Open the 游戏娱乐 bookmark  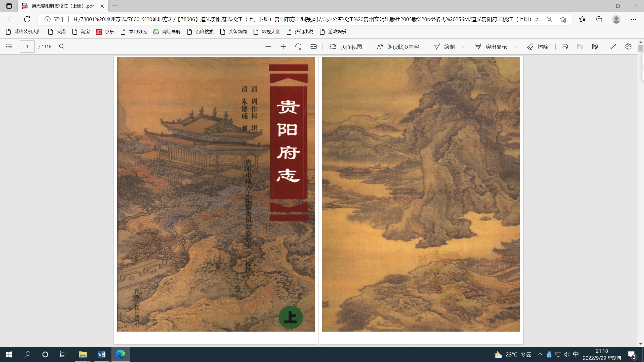pyautogui.click(x=333, y=32)
